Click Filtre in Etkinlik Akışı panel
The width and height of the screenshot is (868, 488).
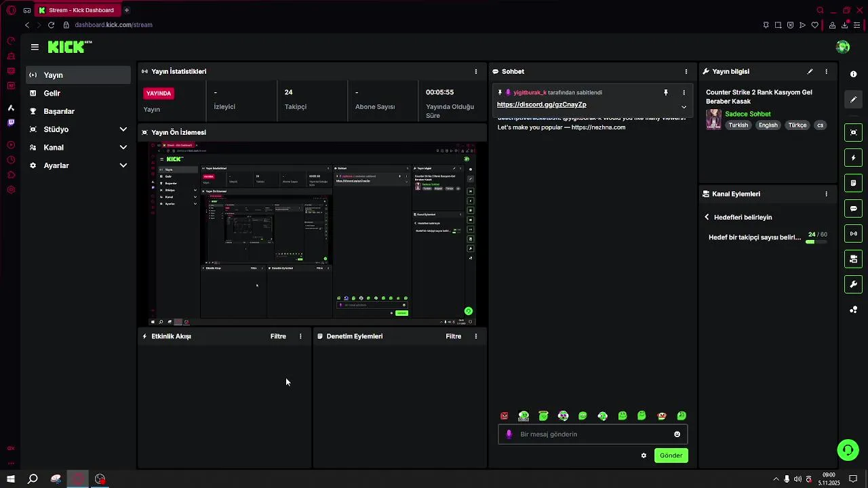tap(278, 336)
